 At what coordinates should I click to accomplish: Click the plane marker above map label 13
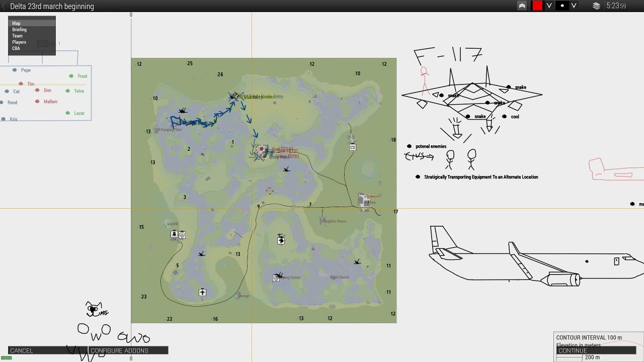click(x=201, y=254)
